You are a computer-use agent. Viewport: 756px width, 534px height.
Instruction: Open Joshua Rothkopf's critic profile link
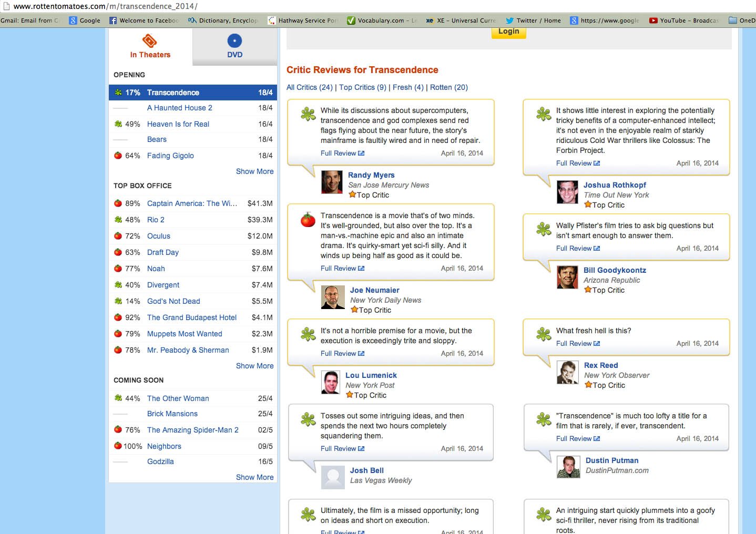point(615,185)
